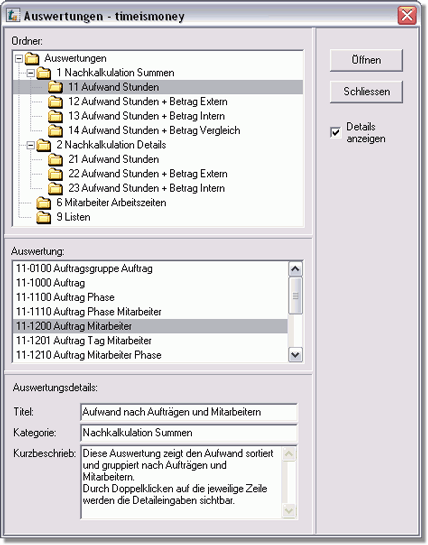The width and height of the screenshot is (428, 545).
Task: Click folder icon beside 13 Aufwand Stunden + Betrag Intern
Action: click(x=55, y=116)
